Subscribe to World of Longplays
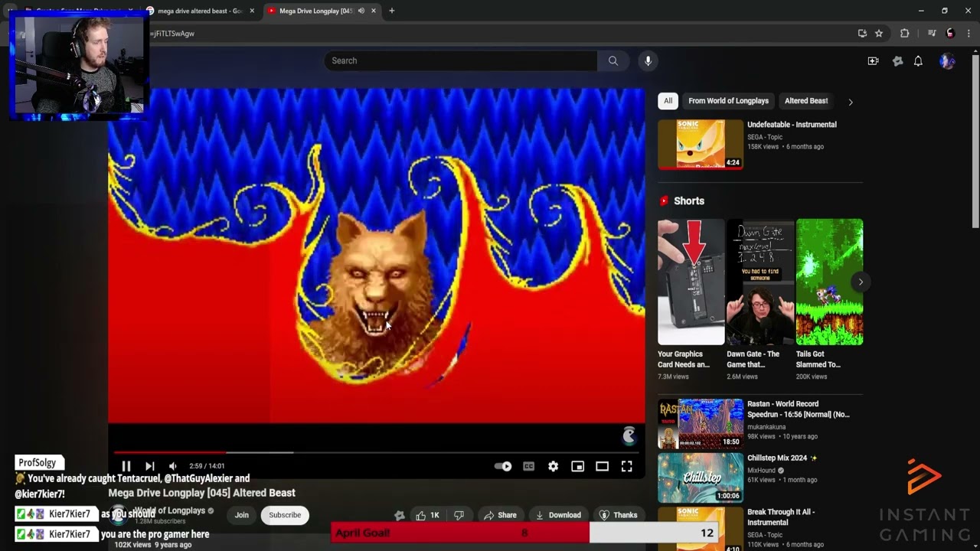 (285, 515)
